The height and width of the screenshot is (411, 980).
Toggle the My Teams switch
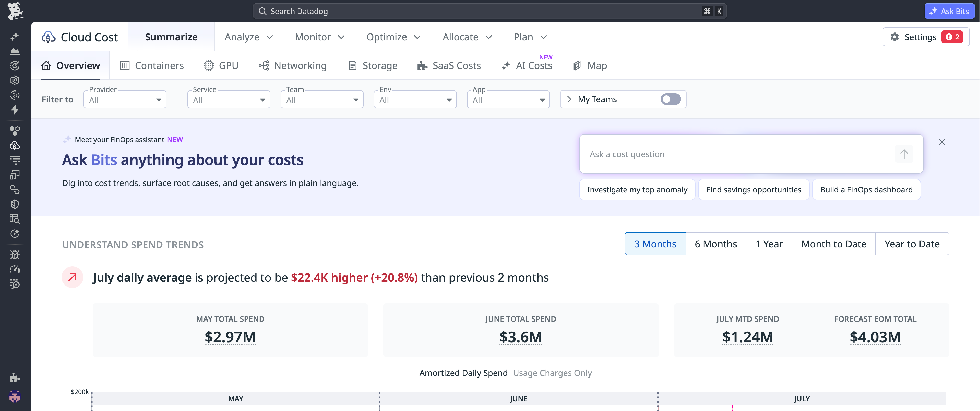point(670,99)
